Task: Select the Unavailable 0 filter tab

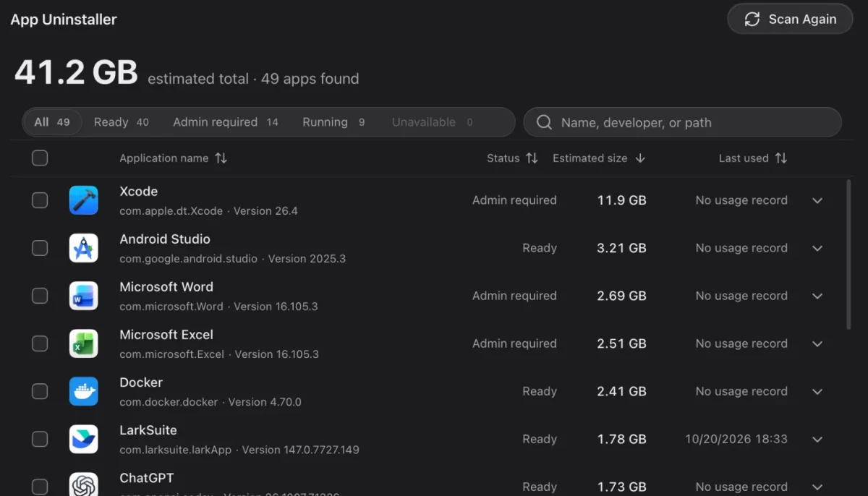Action: pyautogui.click(x=432, y=122)
